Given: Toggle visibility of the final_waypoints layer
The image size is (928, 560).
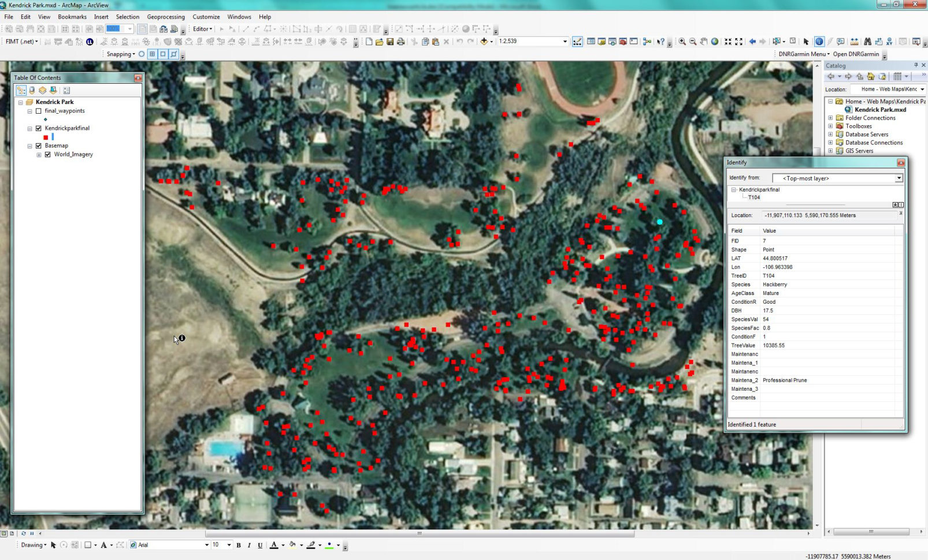Looking at the screenshot, I should (x=39, y=111).
